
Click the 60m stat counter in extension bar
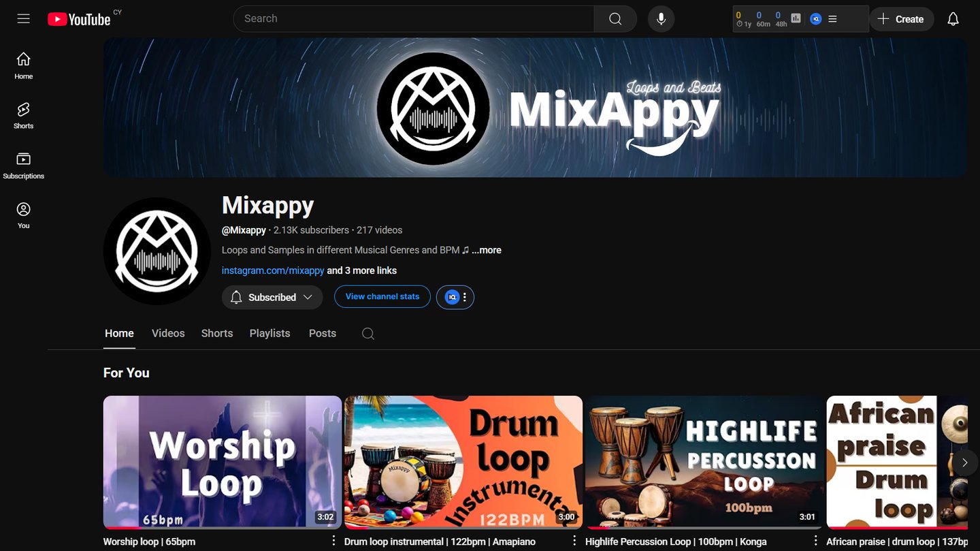(x=763, y=19)
